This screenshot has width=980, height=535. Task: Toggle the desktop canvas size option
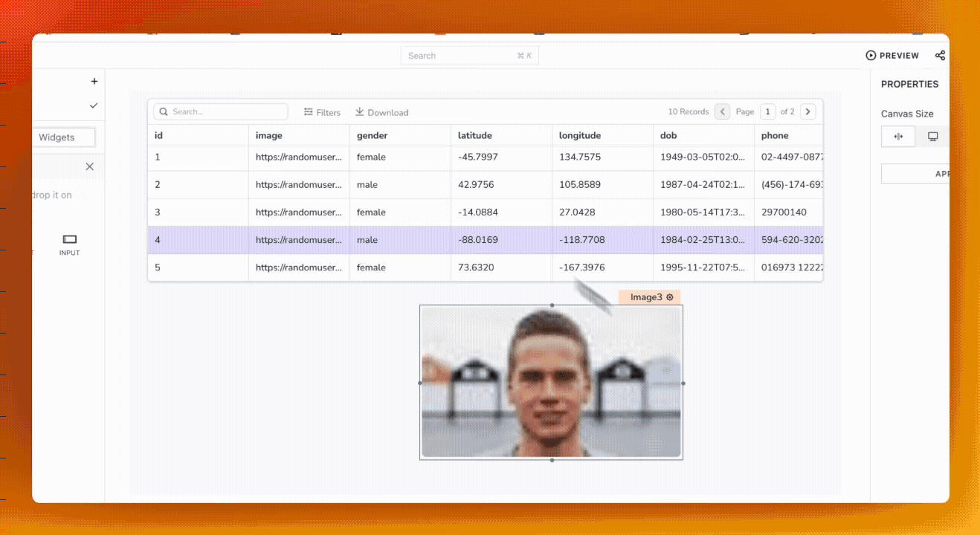coord(932,137)
